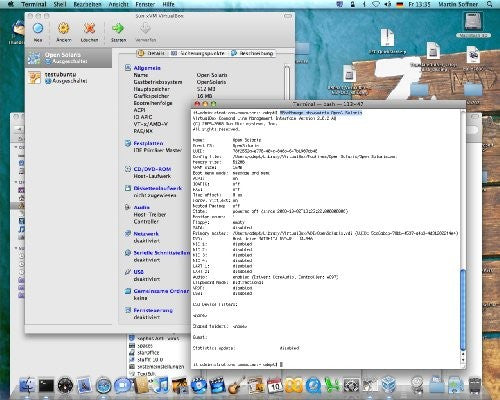Click the volume icon in the menu bar
The image size is (500, 400).
388,4
